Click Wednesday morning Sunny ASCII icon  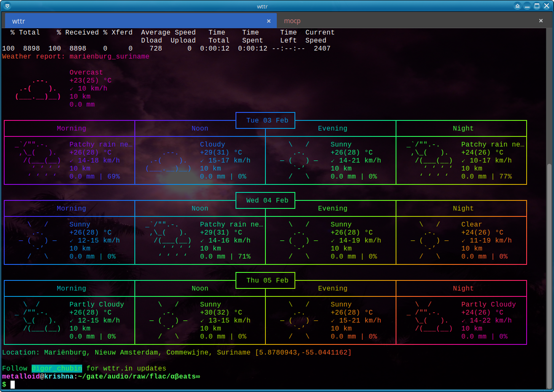click(x=38, y=240)
